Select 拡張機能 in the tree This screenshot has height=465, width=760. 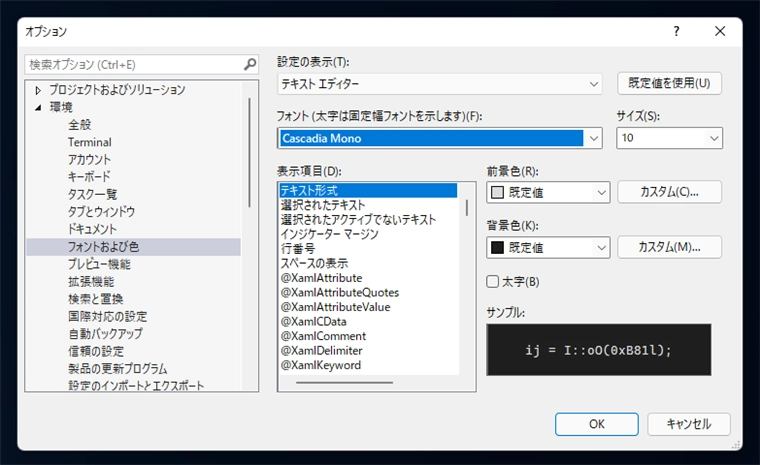click(x=91, y=282)
